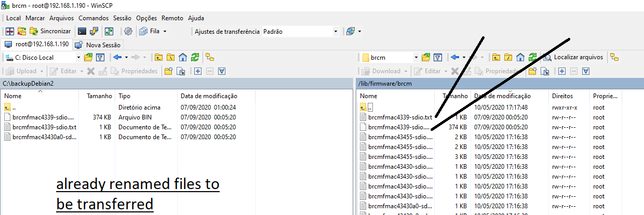Open the Ajustes de transferência Padrão combo box
644x215 pixels.
tap(300, 32)
